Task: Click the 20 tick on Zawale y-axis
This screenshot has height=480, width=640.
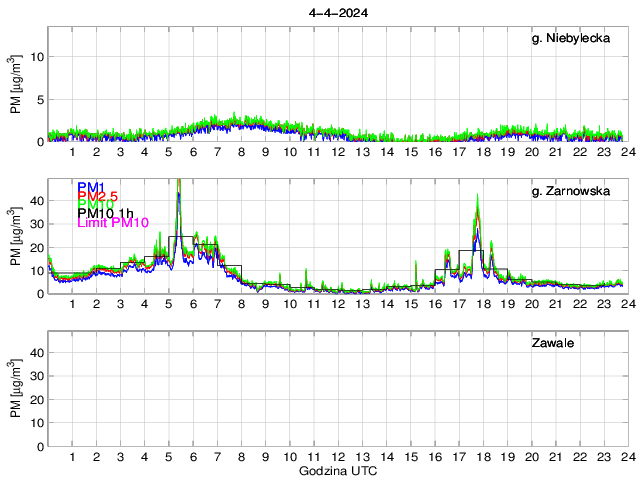Action: click(37, 400)
